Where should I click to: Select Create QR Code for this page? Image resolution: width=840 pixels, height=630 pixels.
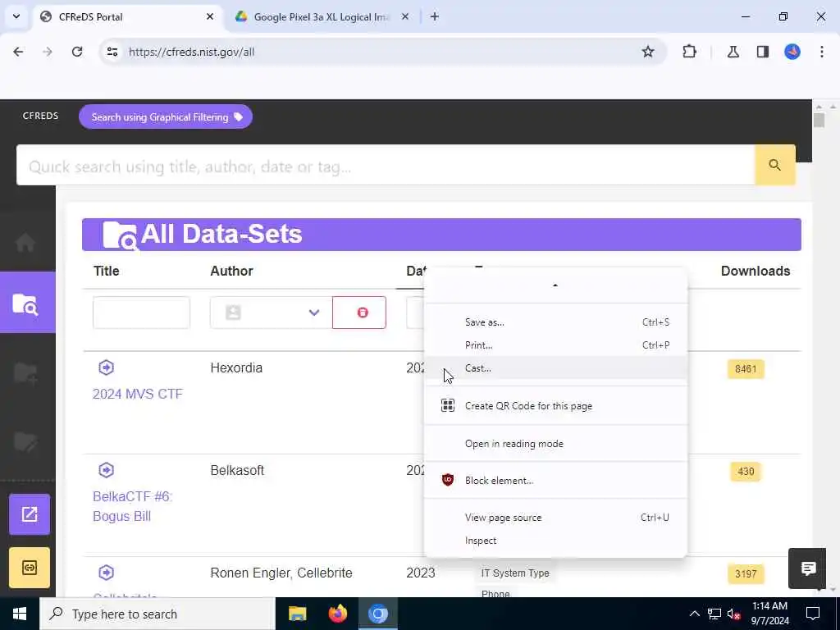(555, 405)
